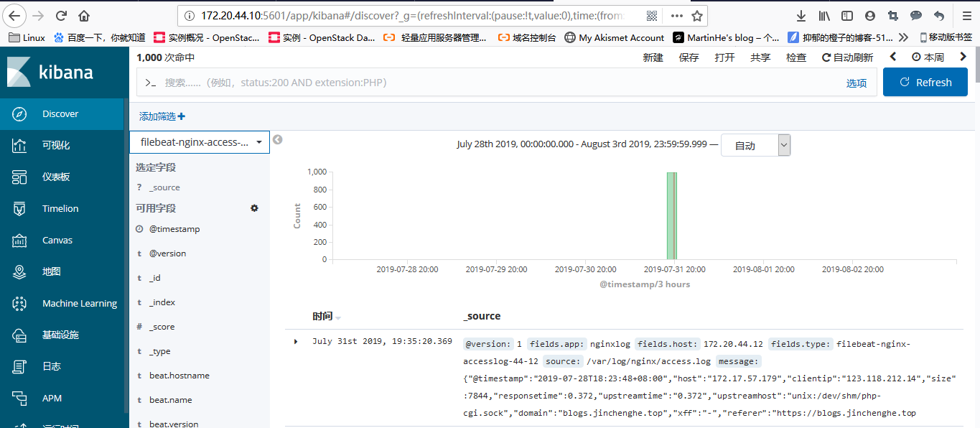Open the APM icon in sidebar

click(x=20, y=399)
